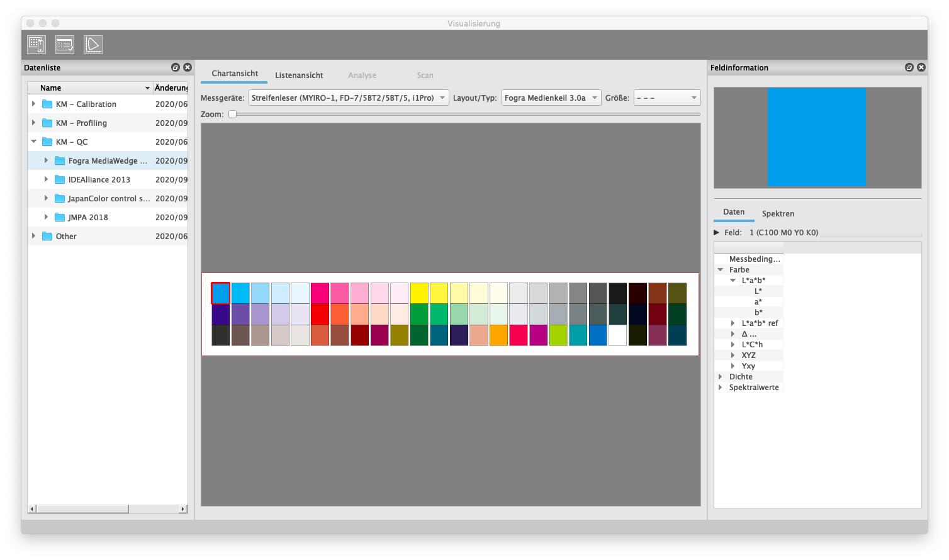Expand the Dichte section

(721, 376)
